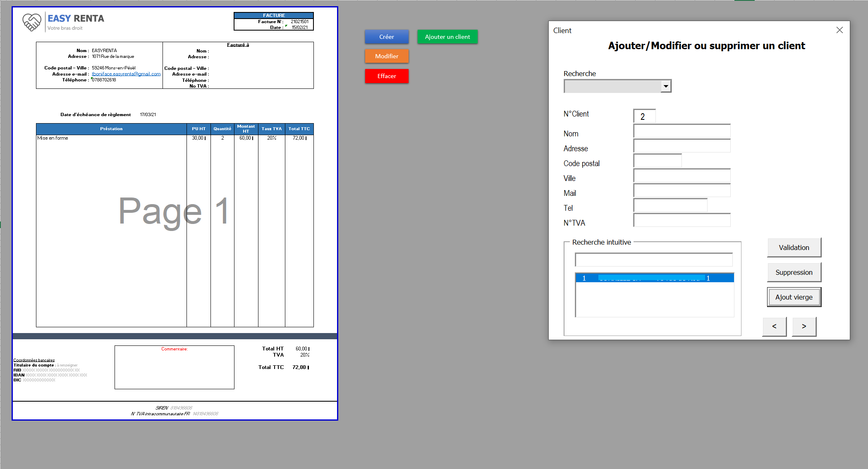Viewport: 868px width, 469px height.
Task: Click the green Ajouter un client button
Action: coord(447,37)
